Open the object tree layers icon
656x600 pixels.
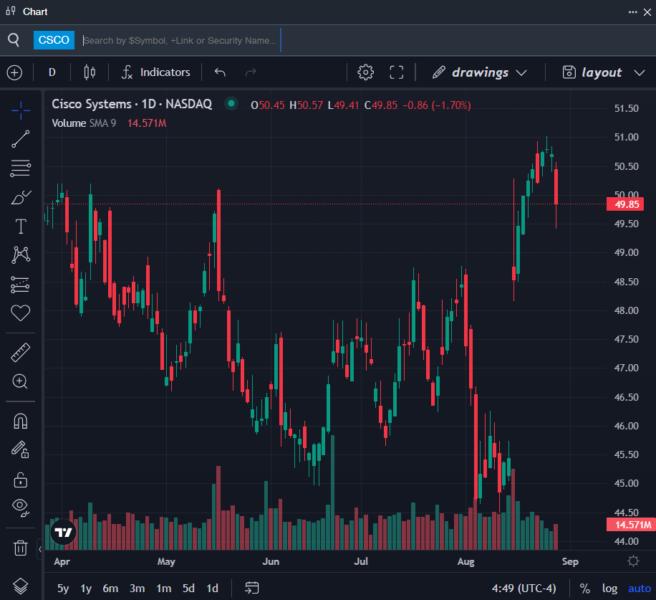[x=20, y=586]
